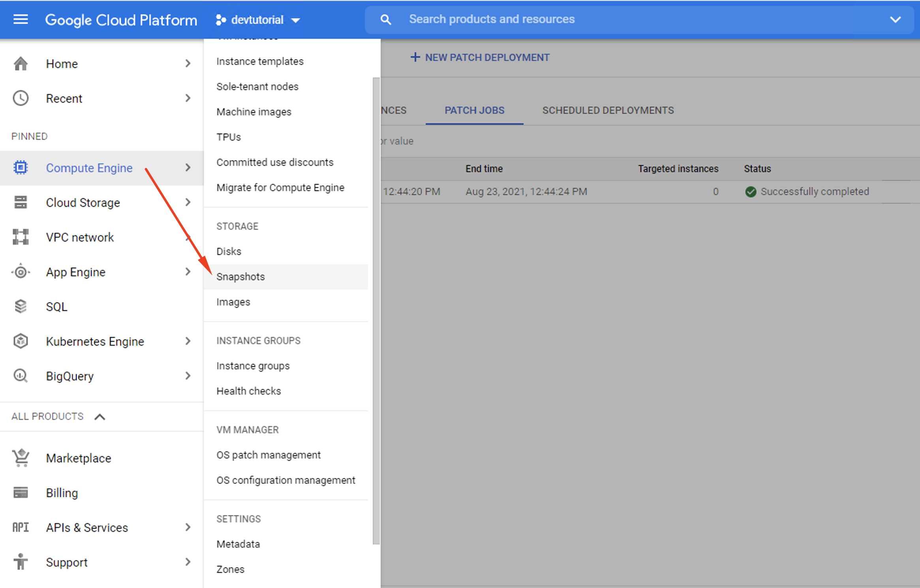Expand the Kubernetes Engine submenu arrow
920x588 pixels.
click(x=188, y=341)
